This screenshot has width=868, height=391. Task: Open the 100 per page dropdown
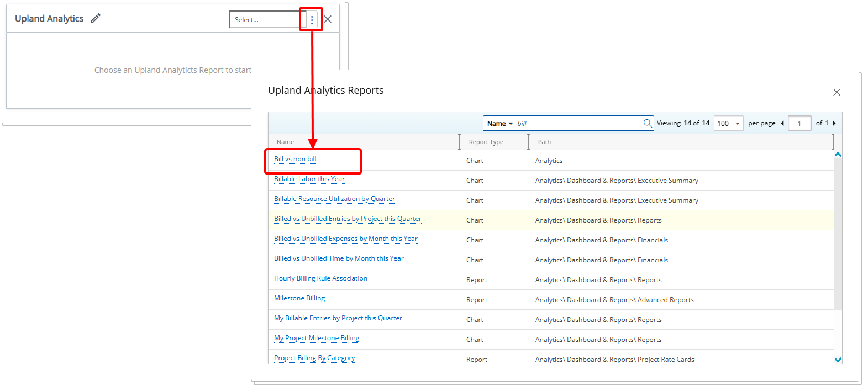click(x=728, y=124)
